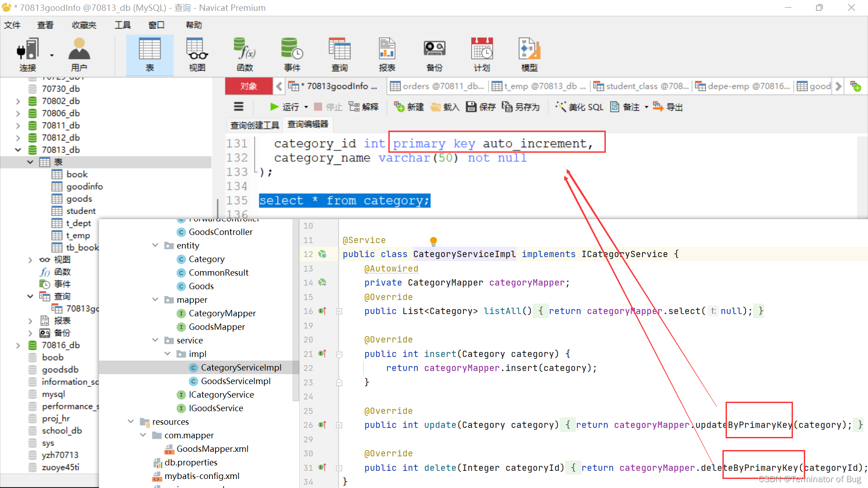Click 美化 SQL to beautify the query
868x488 pixels.
point(580,107)
